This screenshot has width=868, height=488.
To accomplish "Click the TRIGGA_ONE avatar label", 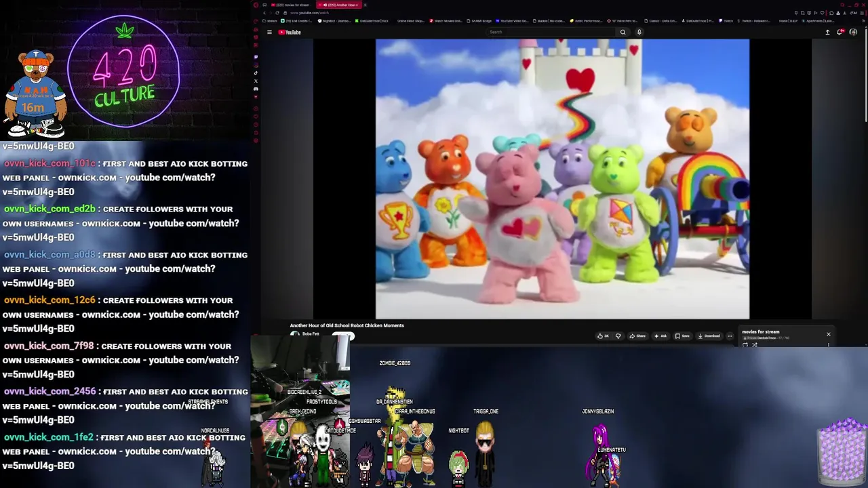I will coord(486,411).
